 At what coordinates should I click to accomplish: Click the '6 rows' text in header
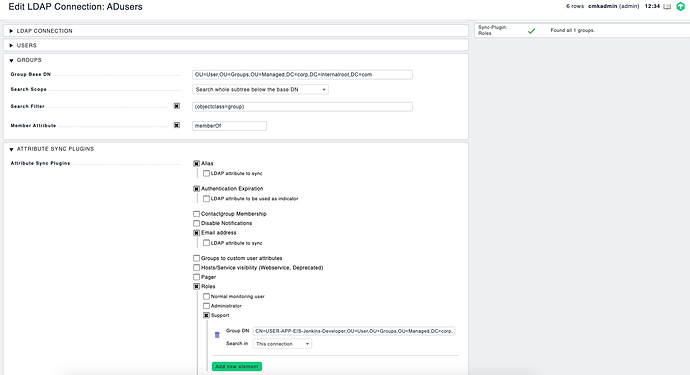(575, 7)
